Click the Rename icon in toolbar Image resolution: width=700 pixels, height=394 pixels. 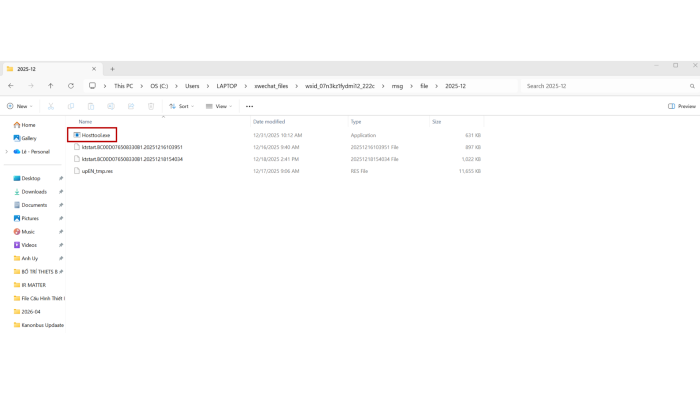111,106
